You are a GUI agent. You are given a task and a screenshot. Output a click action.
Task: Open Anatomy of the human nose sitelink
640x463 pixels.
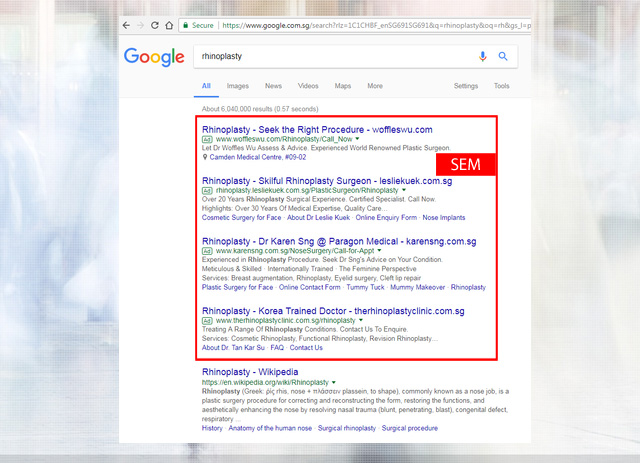pyautogui.click(x=270, y=428)
